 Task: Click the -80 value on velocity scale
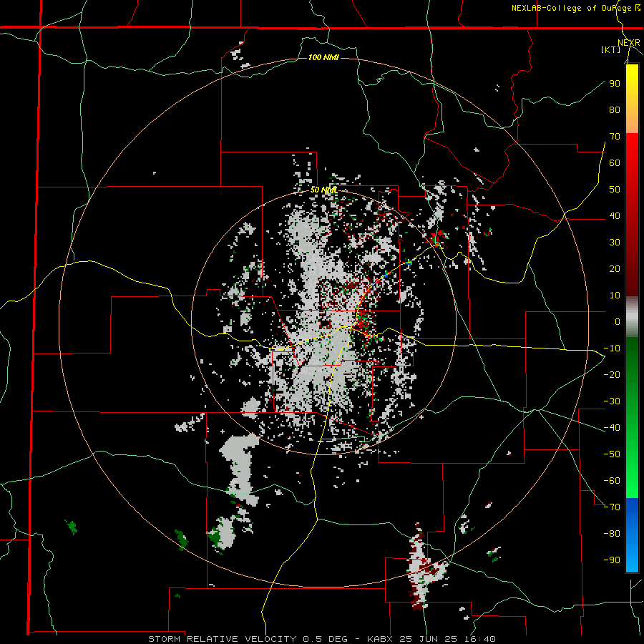click(x=612, y=534)
